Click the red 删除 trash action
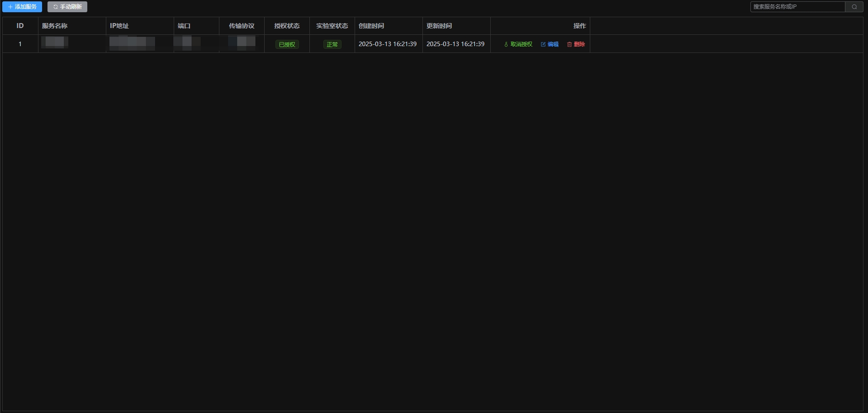The width and height of the screenshot is (868, 413). [x=576, y=44]
